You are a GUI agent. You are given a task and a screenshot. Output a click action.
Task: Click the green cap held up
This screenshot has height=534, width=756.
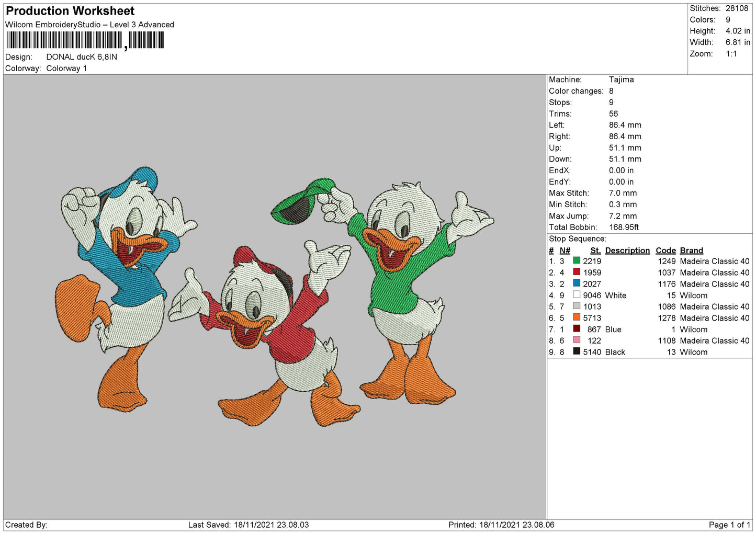pos(302,201)
